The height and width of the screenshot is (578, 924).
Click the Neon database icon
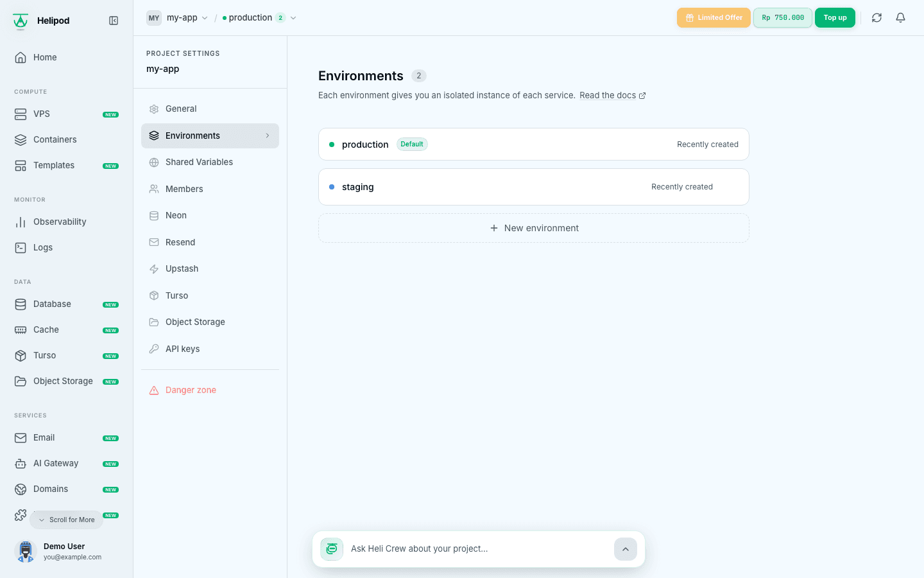(x=154, y=216)
